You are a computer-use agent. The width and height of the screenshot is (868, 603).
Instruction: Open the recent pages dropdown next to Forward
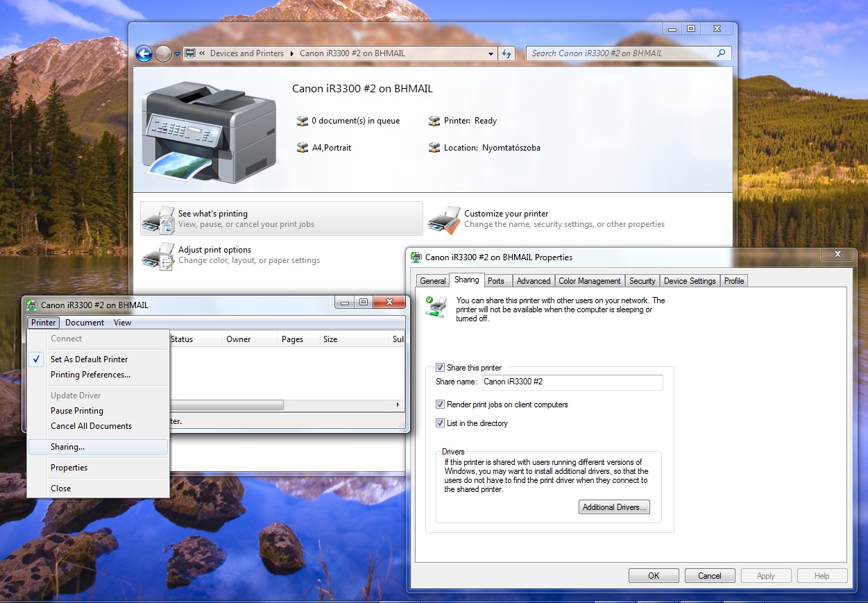click(177, 53)
